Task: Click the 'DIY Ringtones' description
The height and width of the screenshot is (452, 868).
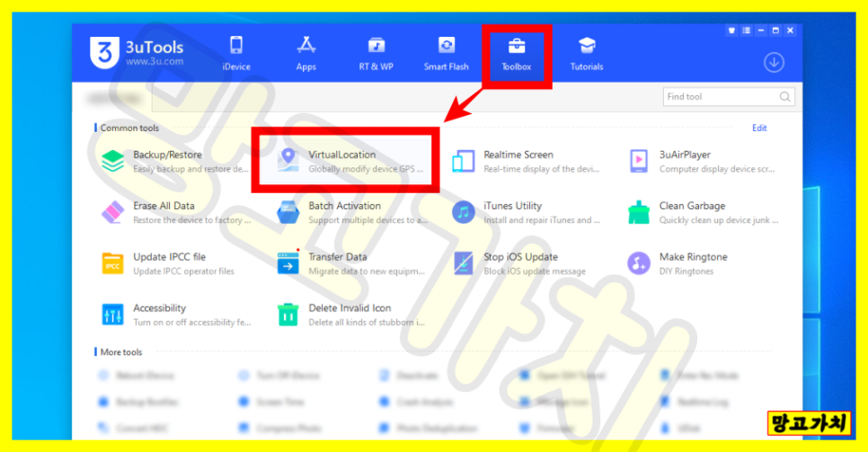Action: pyautogui.click(x=686, y=270)
